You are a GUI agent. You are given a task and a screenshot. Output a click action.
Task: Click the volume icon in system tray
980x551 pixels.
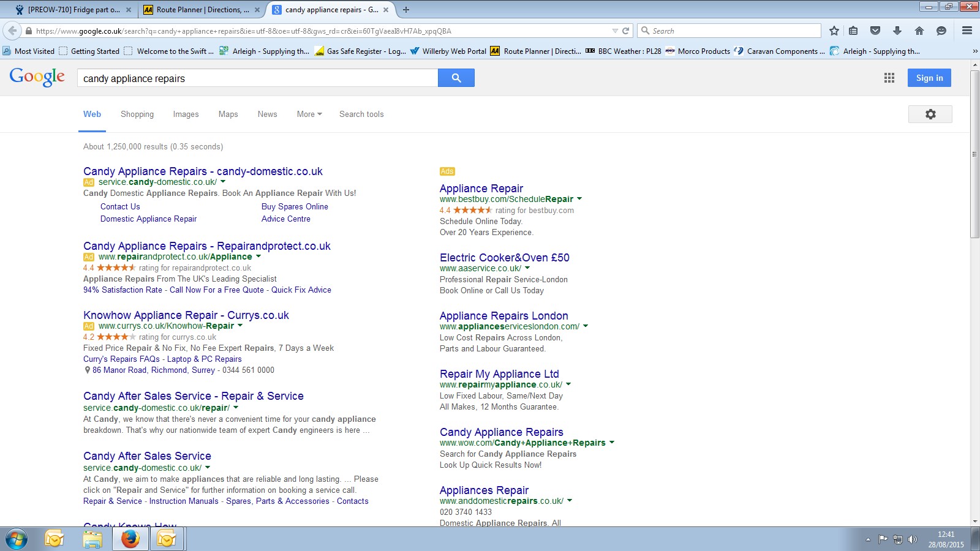(x=913, y=539)
